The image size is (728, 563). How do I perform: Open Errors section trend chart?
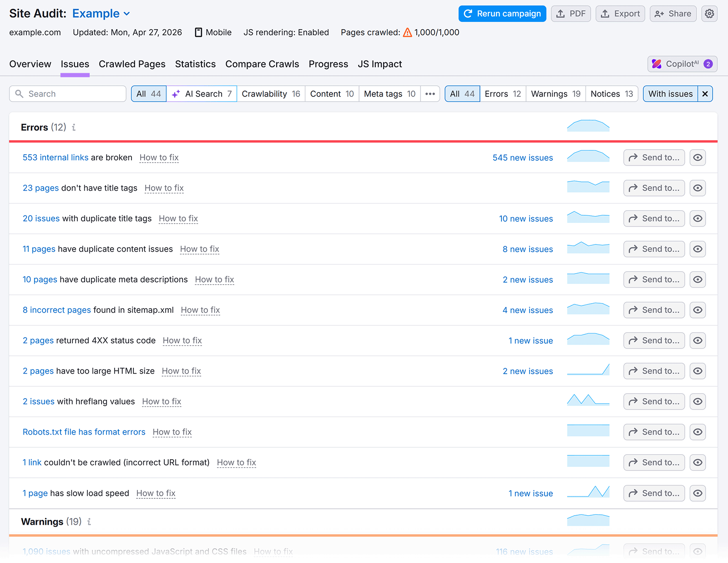point(588,127)
